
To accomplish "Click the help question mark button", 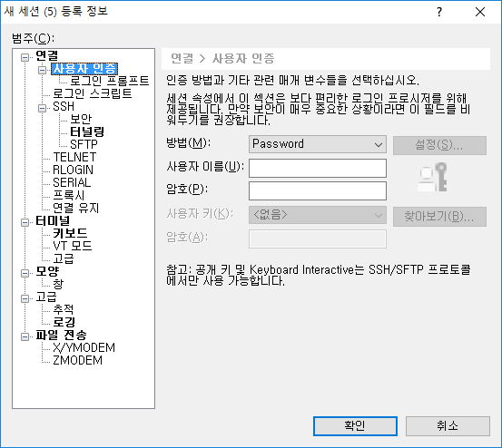I will [439, 12].
